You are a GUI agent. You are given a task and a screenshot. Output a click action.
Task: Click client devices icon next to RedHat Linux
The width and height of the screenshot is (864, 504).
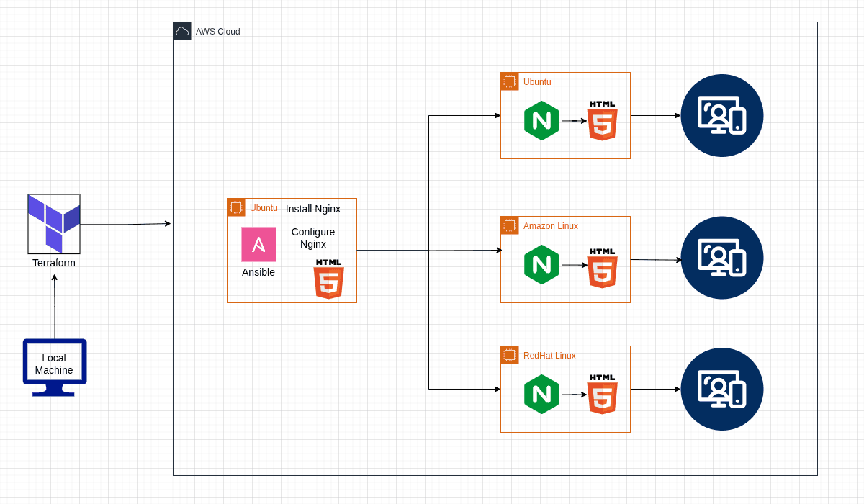(x=722, y=389)
